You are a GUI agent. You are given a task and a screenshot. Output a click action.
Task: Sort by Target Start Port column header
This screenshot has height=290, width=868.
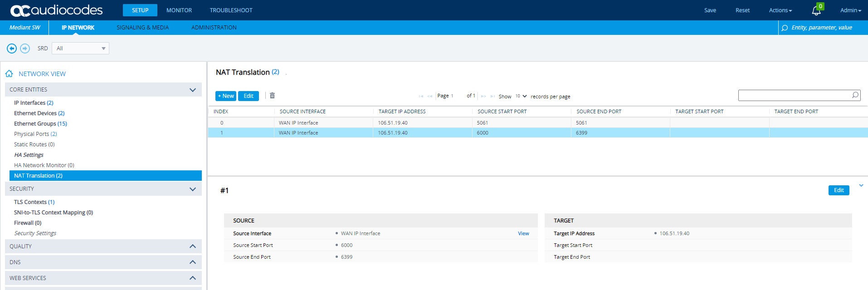tap(699, 111)
